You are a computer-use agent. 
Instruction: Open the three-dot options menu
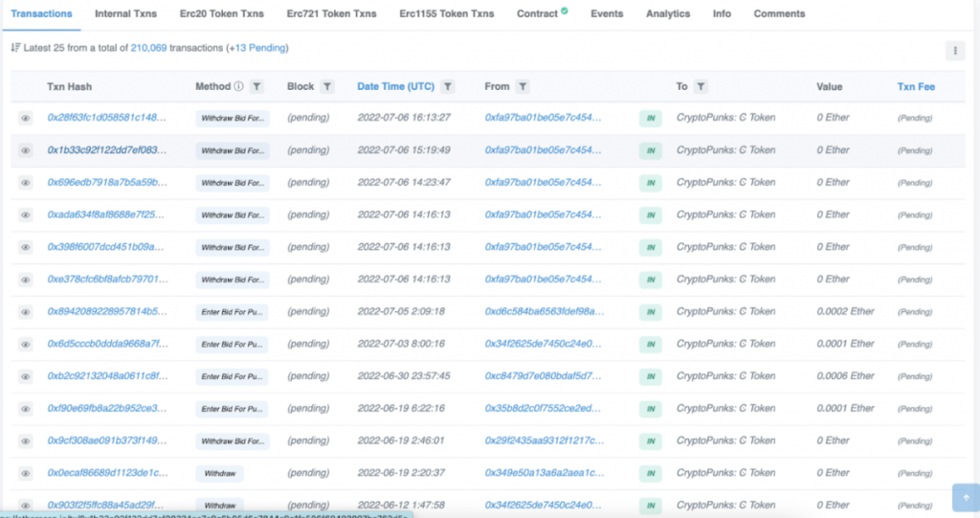point(955,51)
